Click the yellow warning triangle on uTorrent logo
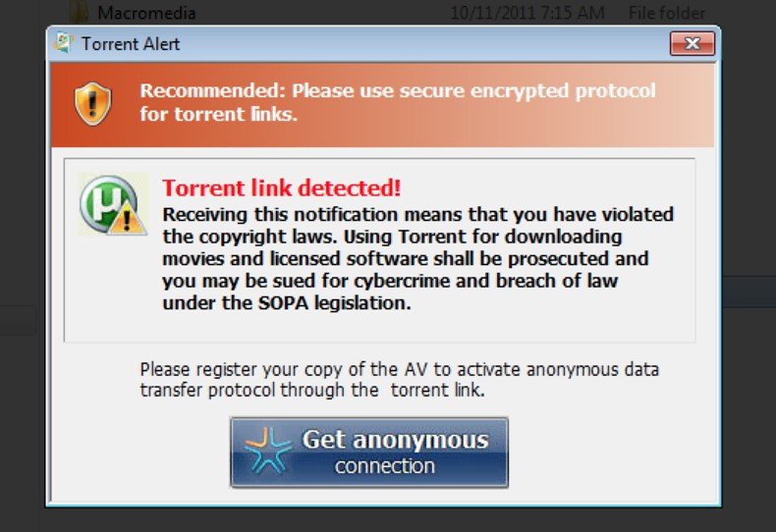This screenshot has height=532, width=776. tap(128, 218)
